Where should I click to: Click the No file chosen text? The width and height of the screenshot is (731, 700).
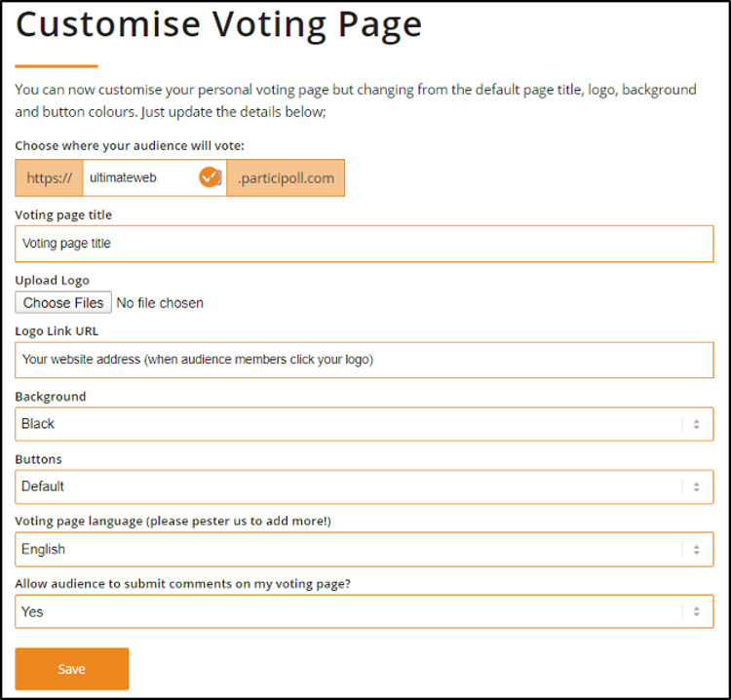160,303
